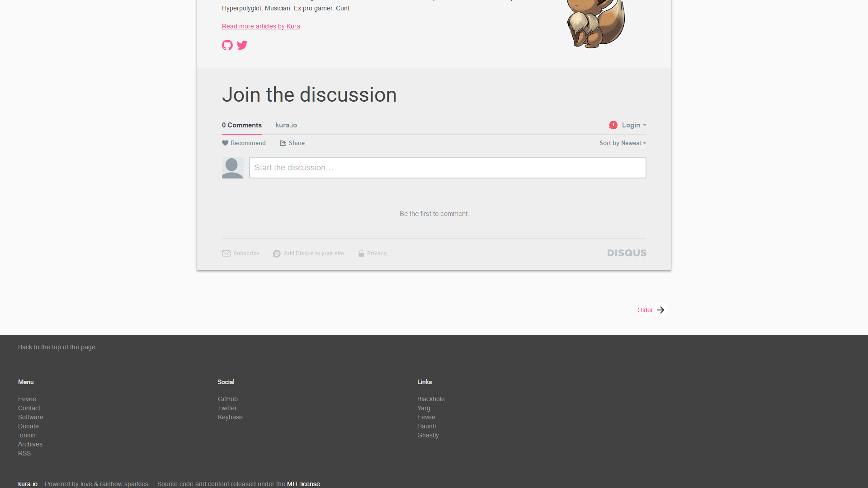Expand Sort by Newest dropdown
Screen dimensions: 868x488
623,143
